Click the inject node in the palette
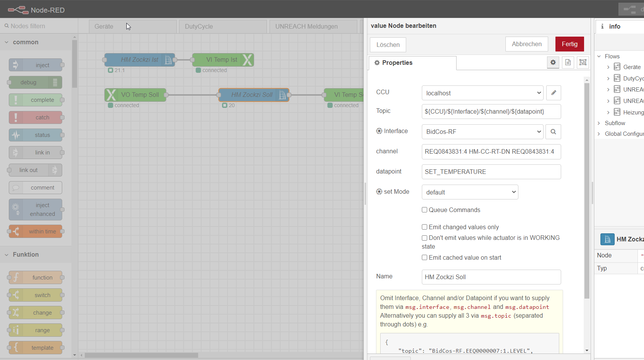Image resolution: width=644 pixels, height=360 pixels. (36, 65)
